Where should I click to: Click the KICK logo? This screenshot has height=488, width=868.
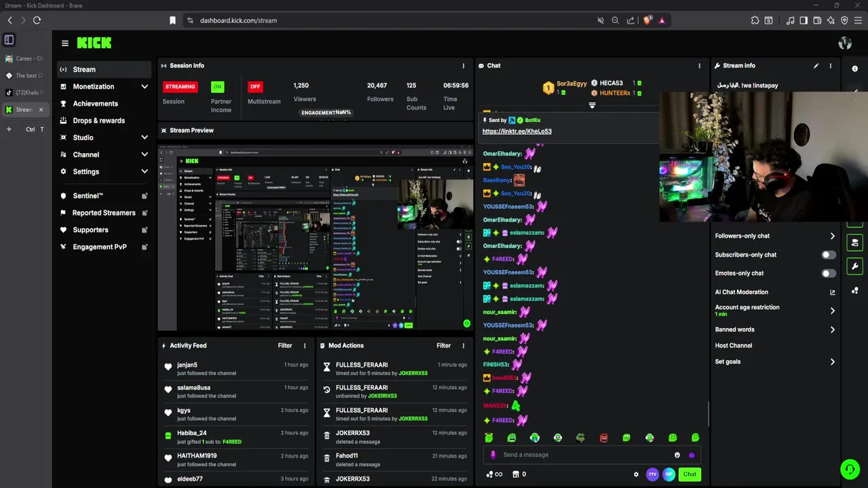coord(94,43)
